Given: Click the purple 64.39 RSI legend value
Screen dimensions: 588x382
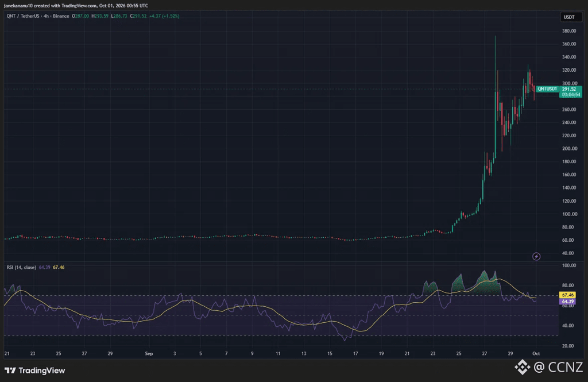Looking at the screenshot, I should tap(45, 268).
